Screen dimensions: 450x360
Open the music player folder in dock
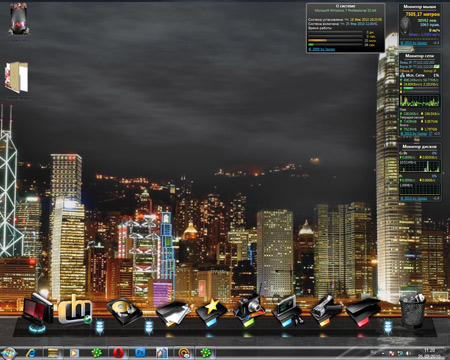287,310
